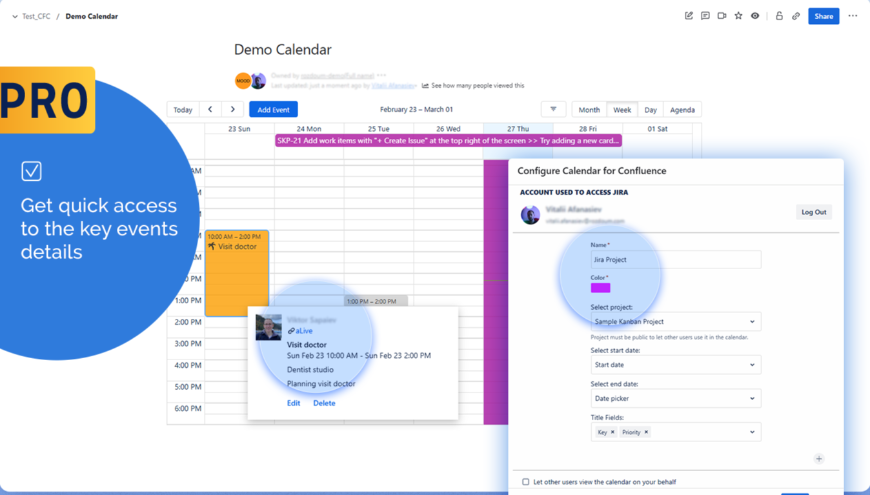Click the account avatar in configure panel
This screenshot has height=495, width=870.
(530, 215)
